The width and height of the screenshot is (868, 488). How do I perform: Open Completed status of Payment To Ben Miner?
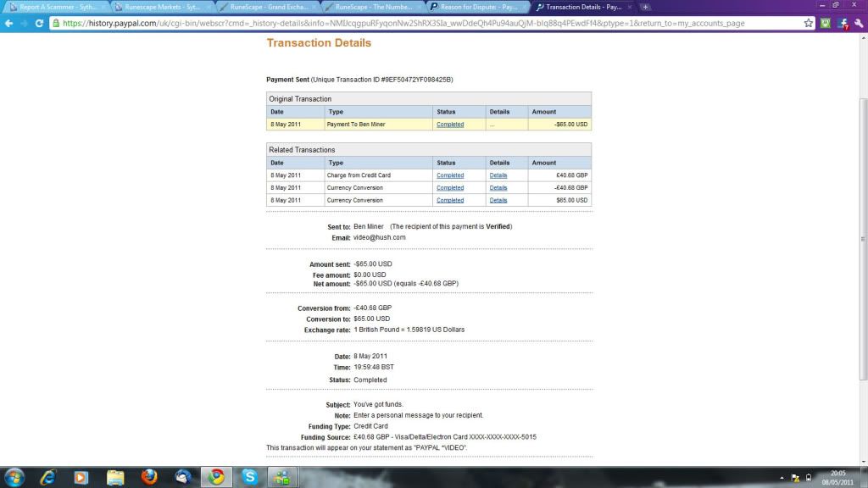point(450,125)
